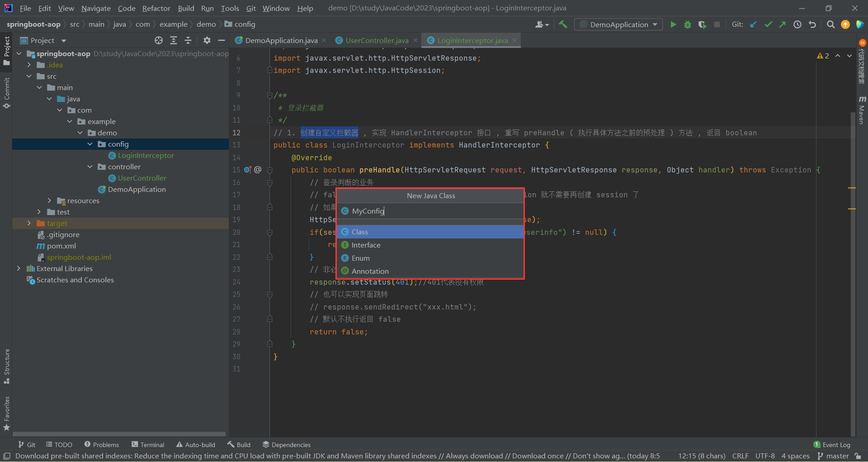Change UTF-8 file encoding
This screenshot has width=868, height=462.
click(765, 456)
